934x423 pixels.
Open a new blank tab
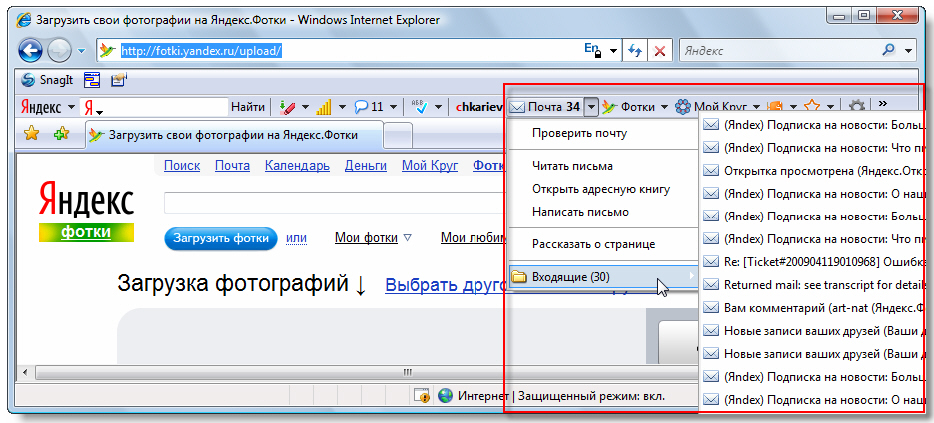click(x=398, y=135)
